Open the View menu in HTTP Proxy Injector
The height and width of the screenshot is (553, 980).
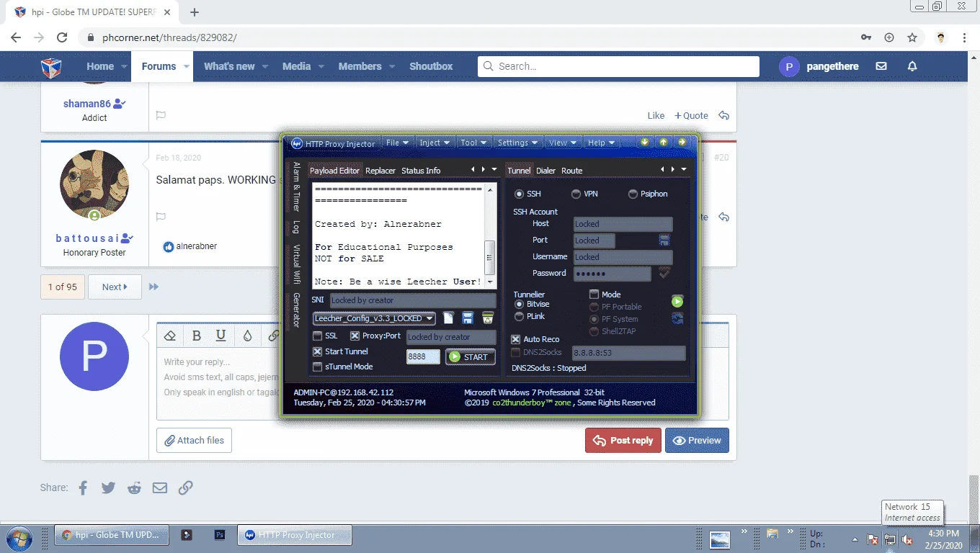[563, 143]
